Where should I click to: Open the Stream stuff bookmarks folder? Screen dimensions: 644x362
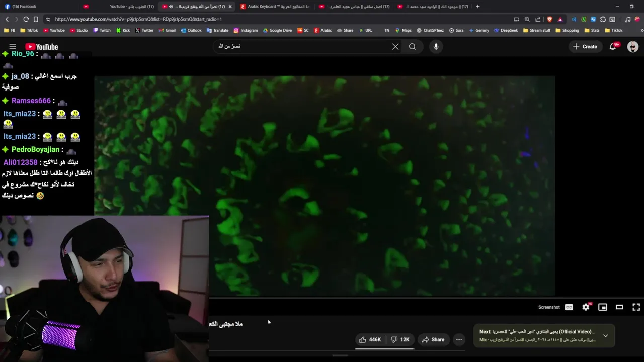[537, 30]
